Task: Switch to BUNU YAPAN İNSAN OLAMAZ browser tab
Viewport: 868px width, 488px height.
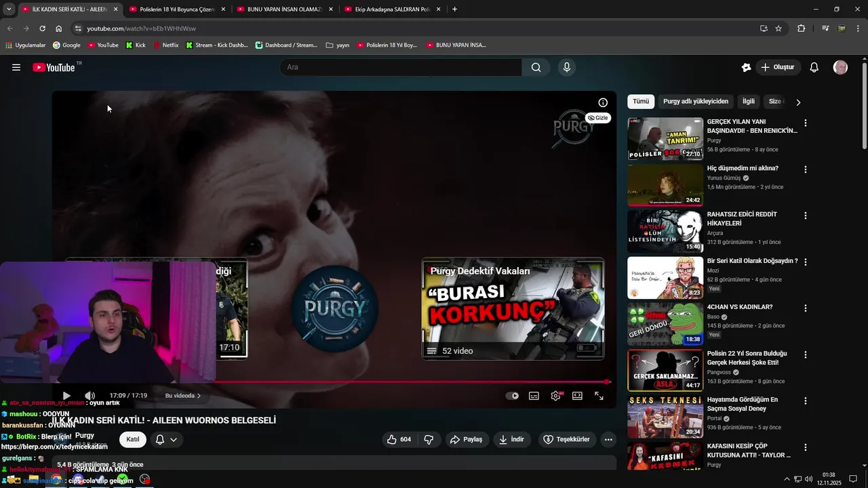Action: point(285,9)
